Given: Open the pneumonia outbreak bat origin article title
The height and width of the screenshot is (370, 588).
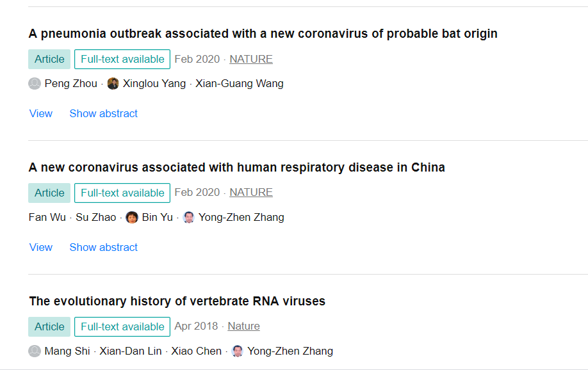Looking at the screenshot, I should coord(263,34).
